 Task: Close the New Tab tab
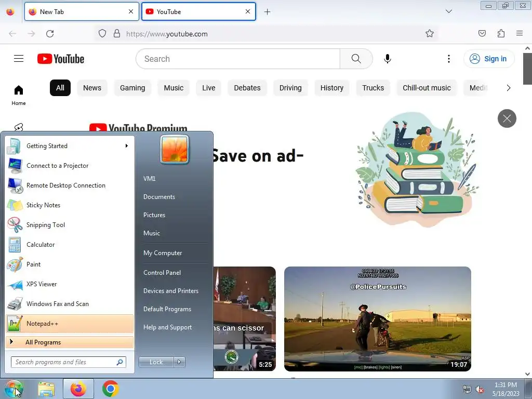131,11
